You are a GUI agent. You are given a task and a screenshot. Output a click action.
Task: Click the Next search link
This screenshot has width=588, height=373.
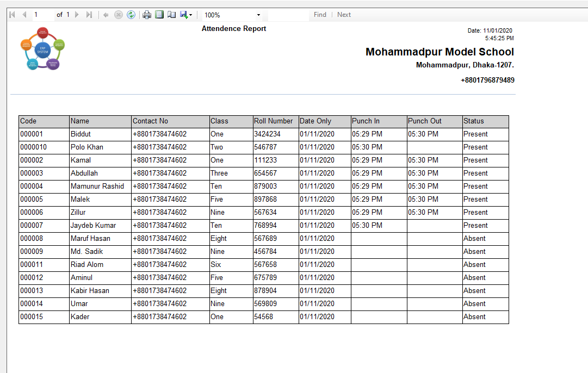[344, 15]
